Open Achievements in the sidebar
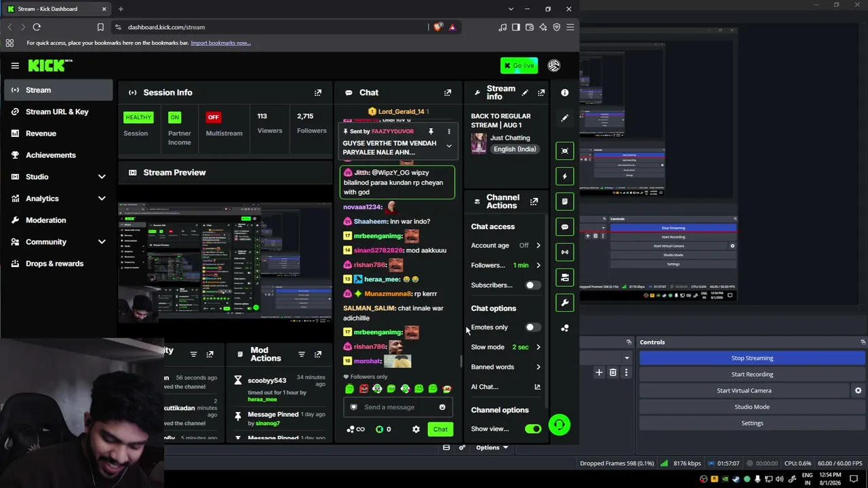 click(58, 155)
